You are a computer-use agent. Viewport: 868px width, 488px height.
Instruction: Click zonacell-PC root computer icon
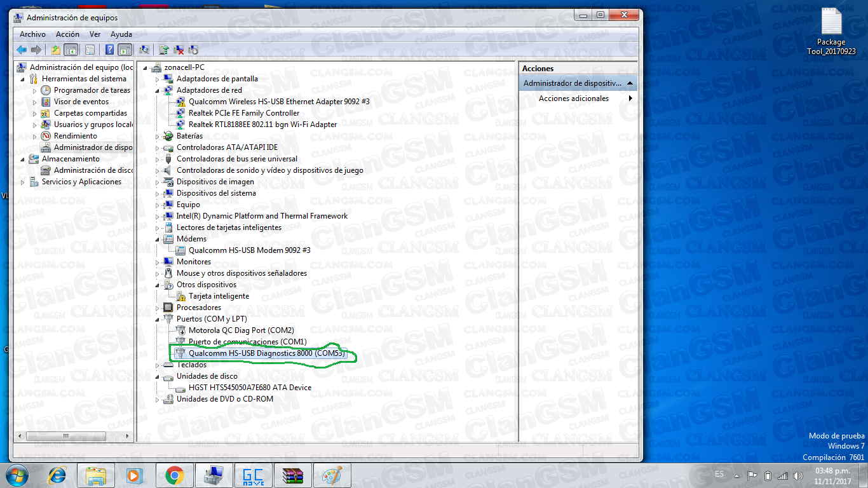[x=156, y=67]
